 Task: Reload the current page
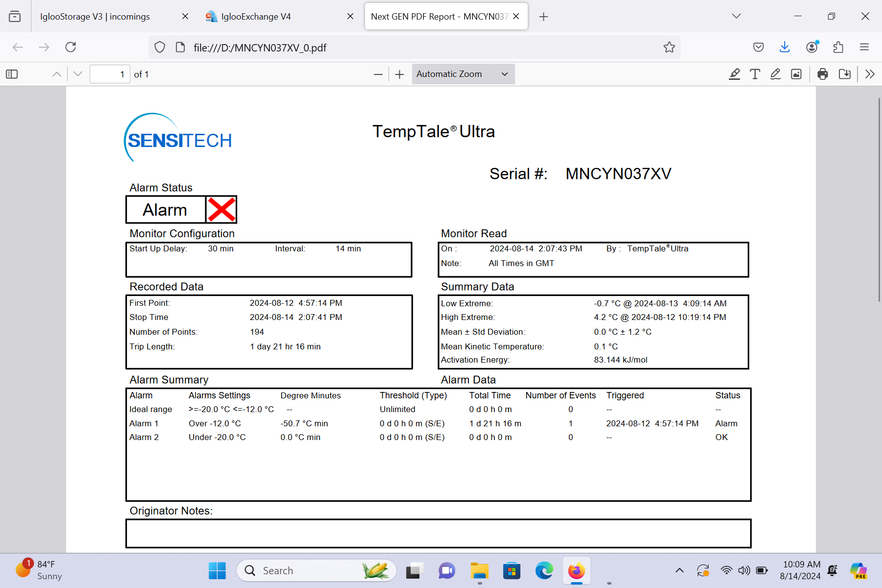click(71, 47)
